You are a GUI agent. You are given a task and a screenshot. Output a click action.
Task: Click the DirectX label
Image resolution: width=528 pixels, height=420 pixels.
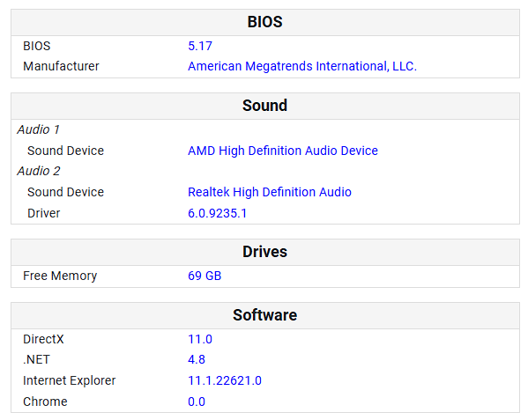[43, 339]
